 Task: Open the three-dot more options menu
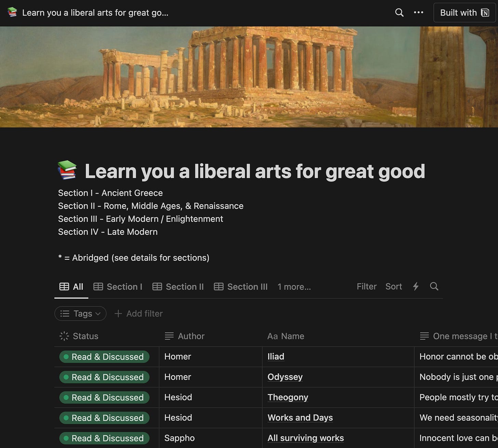[x=419, y=13]
